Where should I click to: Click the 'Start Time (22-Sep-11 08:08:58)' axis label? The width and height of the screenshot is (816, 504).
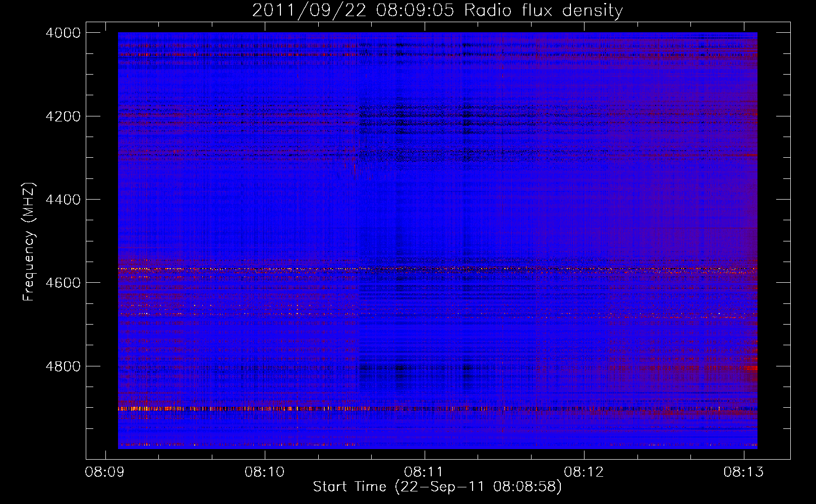coord(437,487)
